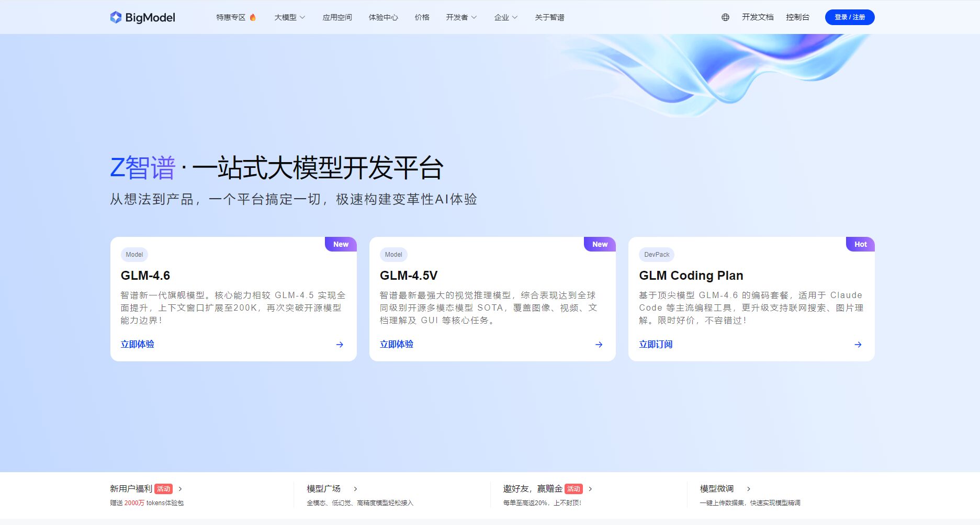Image resolution: width=980 pixels, height=525 pixels.
Task: Expand the 大模型 dropdown menu
Action: (289, 17)
